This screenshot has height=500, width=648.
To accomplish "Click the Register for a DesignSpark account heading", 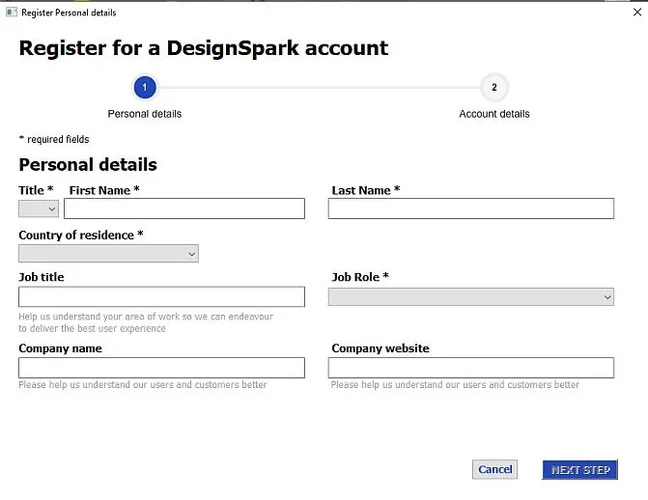I will [x=203, y=48].
